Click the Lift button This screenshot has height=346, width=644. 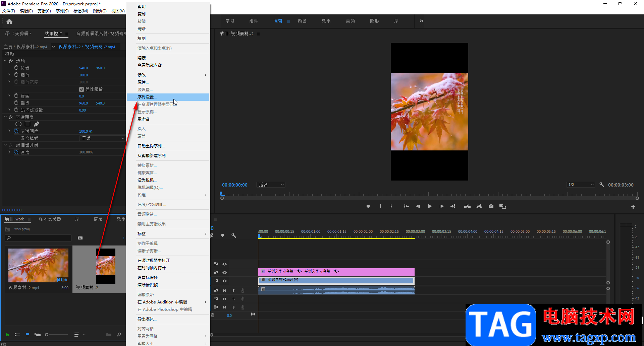(x=467, y=206)
